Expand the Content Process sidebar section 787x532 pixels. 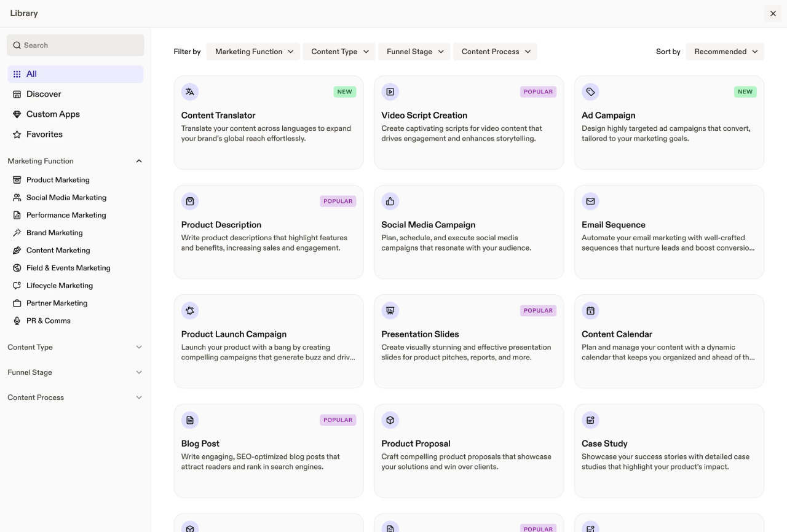pos(75,397)
